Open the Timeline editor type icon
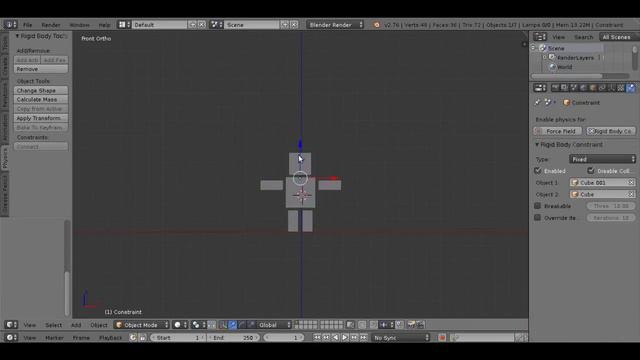640x360 pixels. coord(11,338)
